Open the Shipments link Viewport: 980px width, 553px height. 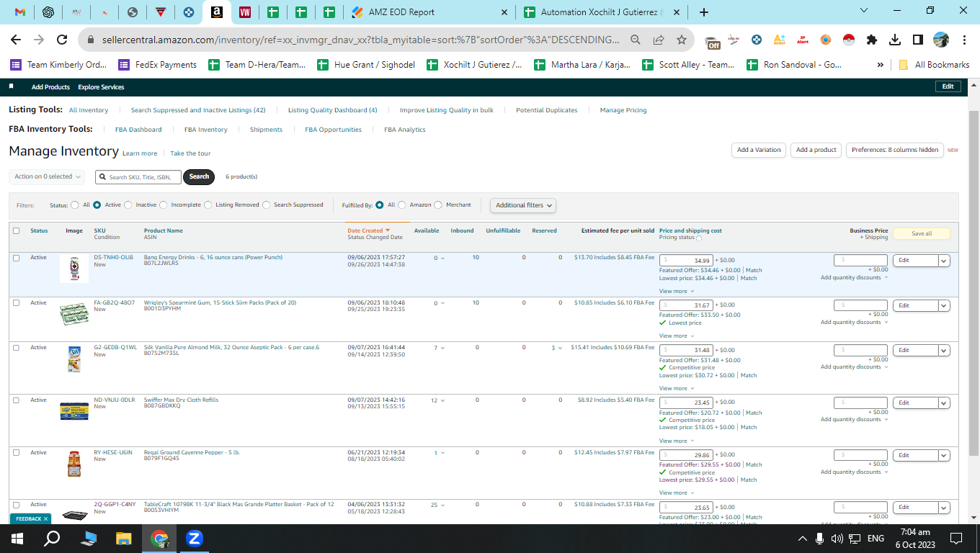[266, 130]
